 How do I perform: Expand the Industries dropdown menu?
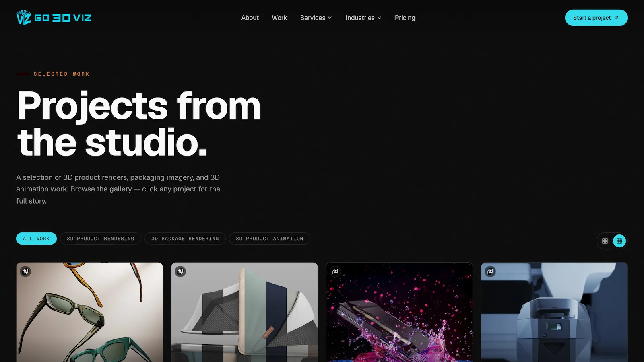coord(363,18)
